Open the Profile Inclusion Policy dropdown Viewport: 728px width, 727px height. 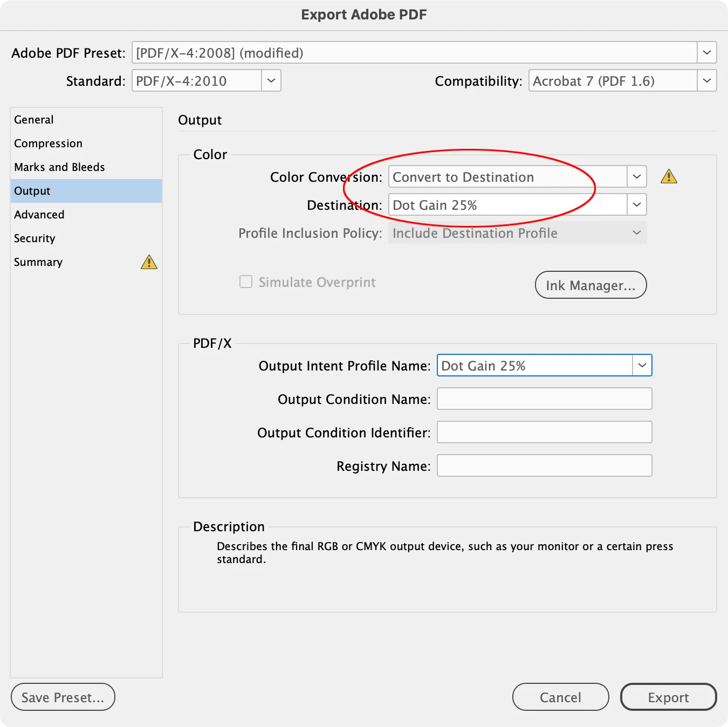click(518, 233)
